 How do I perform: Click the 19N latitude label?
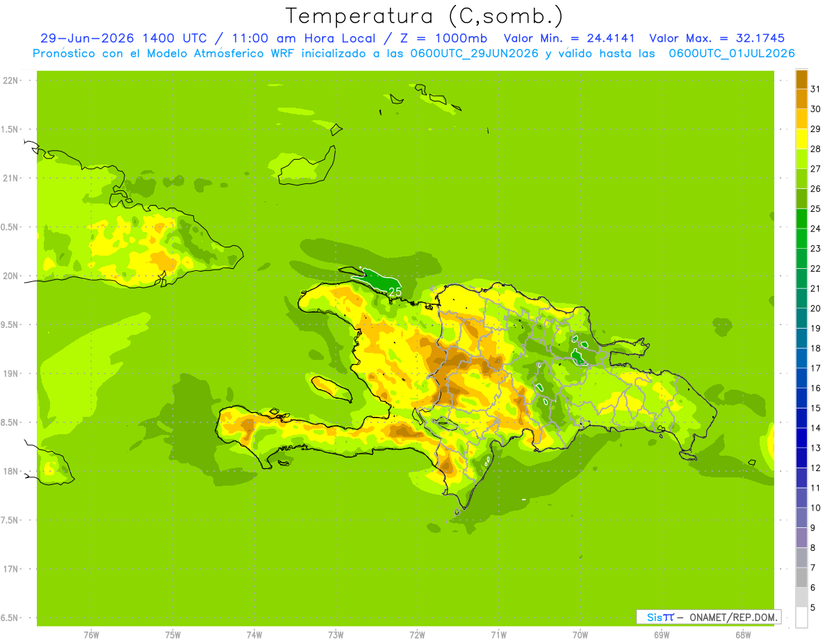[x=10, y=374]
